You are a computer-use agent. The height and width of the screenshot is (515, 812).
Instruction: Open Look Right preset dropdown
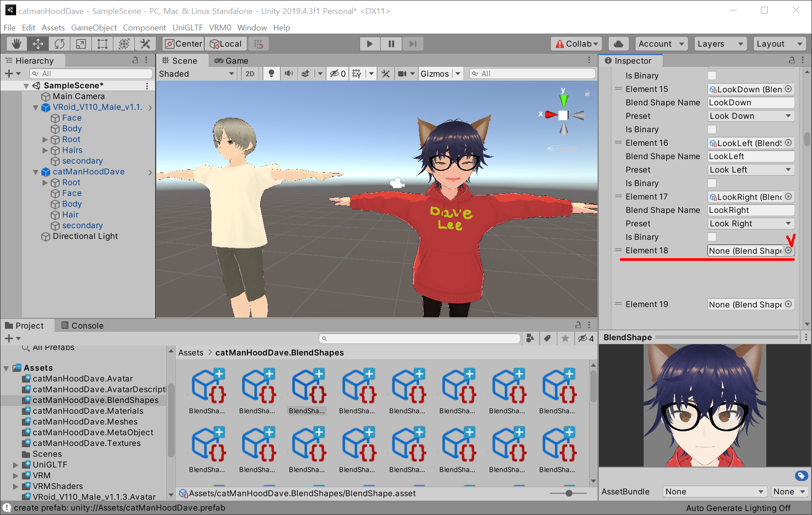click(x=751, y=224)
